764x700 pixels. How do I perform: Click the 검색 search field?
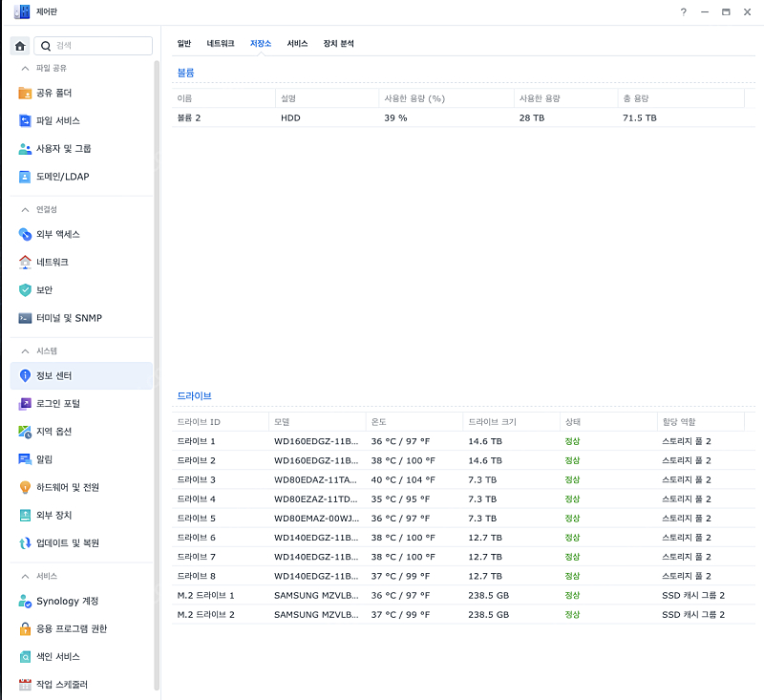tap(93, 45)
